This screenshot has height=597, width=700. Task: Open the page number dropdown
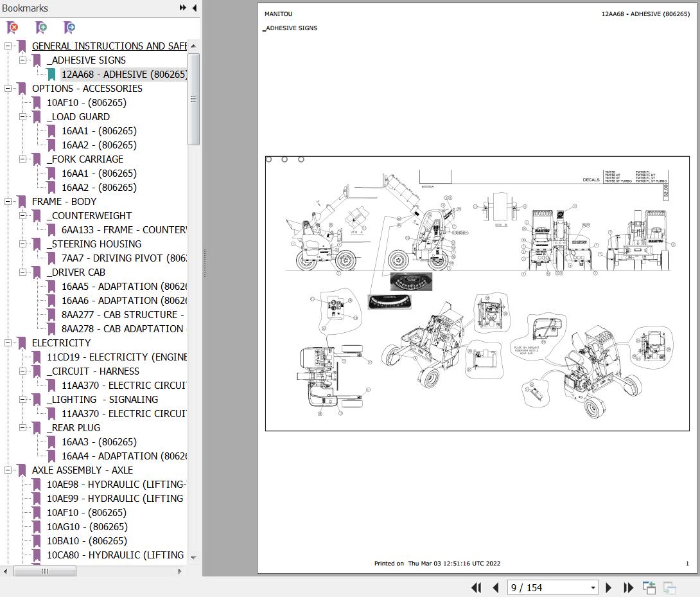[593, 587]
